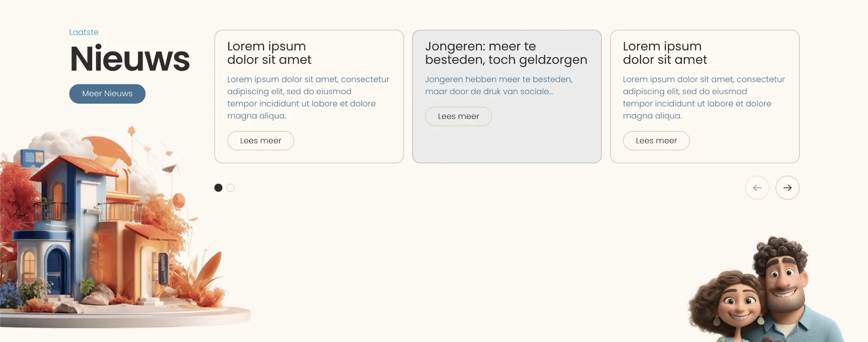Click Lees meer on third Lorem ipsum card
This screenshot has width=868, height=342.
coord(656,141)
